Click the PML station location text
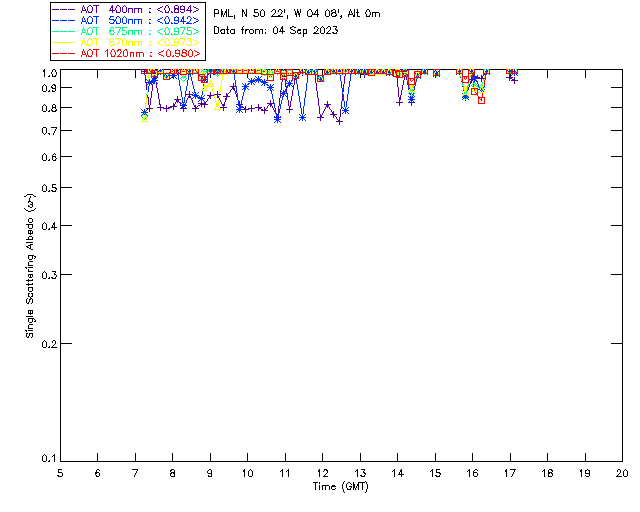 click(297, 14)
